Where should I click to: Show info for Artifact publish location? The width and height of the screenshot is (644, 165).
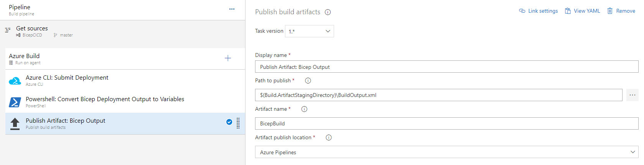(329, 138)
